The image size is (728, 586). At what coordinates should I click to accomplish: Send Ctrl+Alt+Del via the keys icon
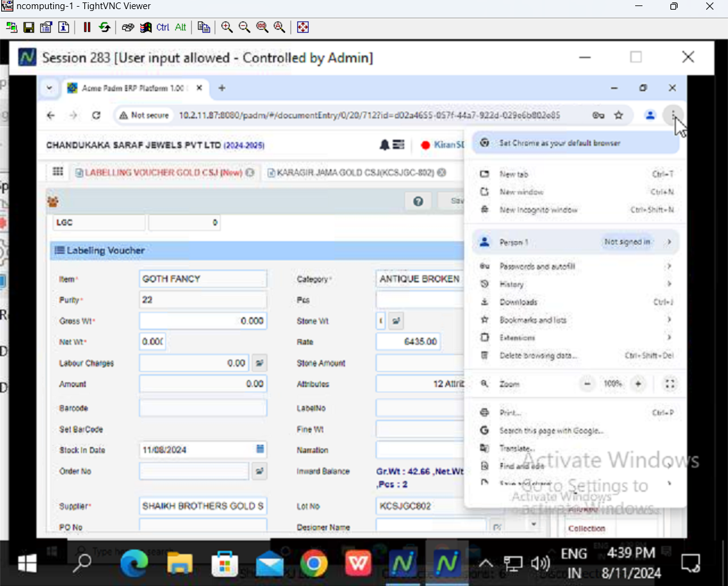click(128, 27)
